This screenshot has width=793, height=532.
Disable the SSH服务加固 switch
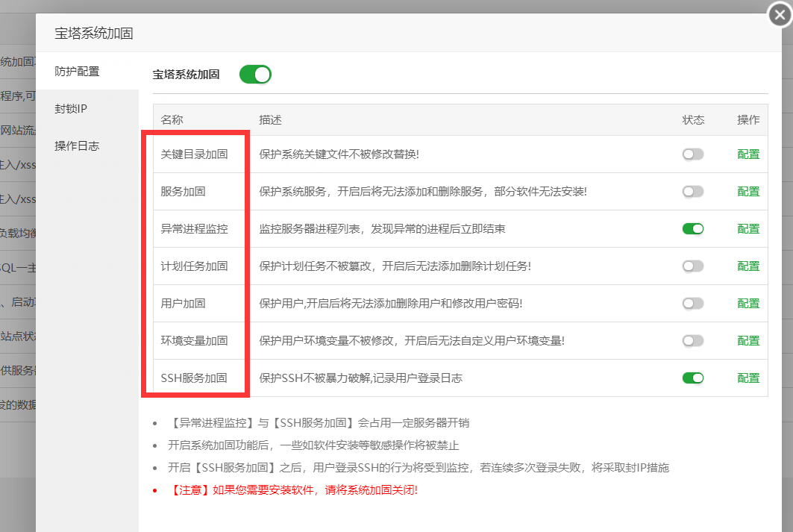click(693, 378)
